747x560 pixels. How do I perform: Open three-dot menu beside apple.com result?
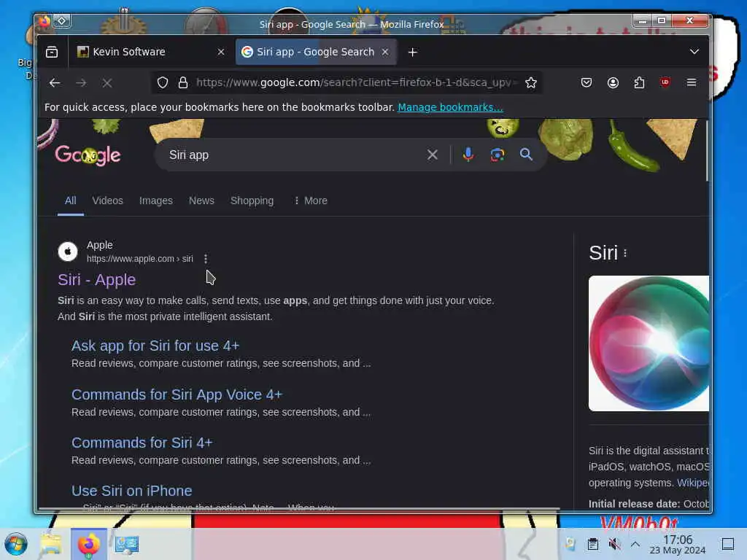click(x=205, y=259)
